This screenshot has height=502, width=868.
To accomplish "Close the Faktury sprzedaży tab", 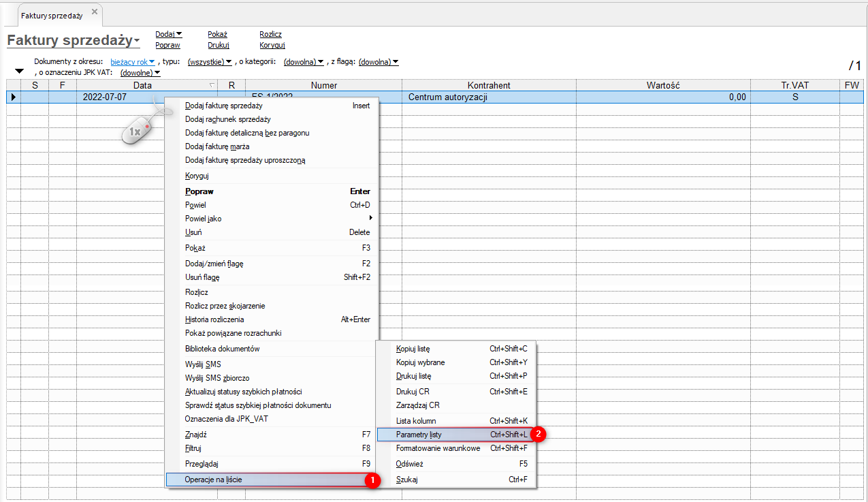I will point(94,12).
